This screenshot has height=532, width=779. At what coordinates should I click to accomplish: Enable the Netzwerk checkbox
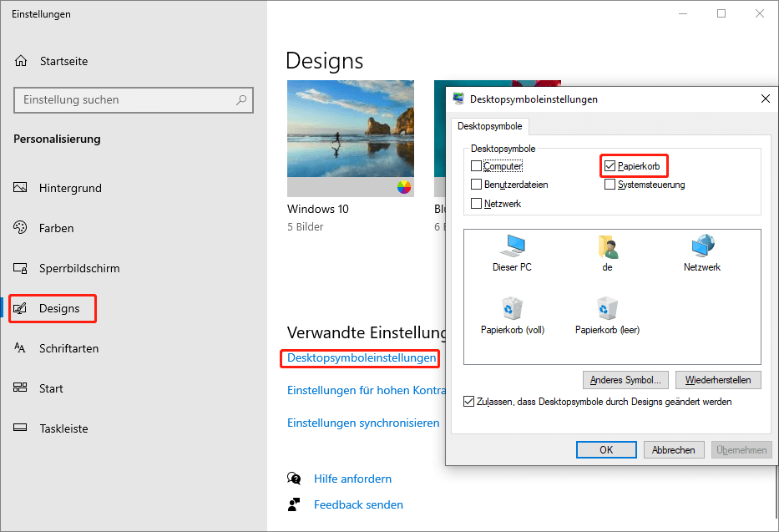tap(476, 203)
